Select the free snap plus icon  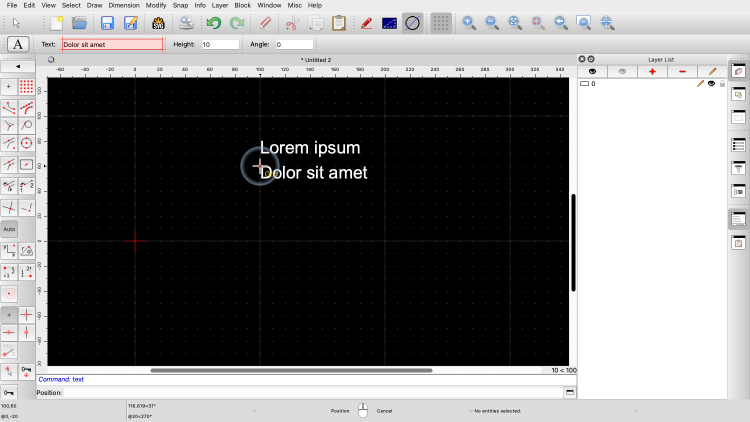(x=9, y=87)
